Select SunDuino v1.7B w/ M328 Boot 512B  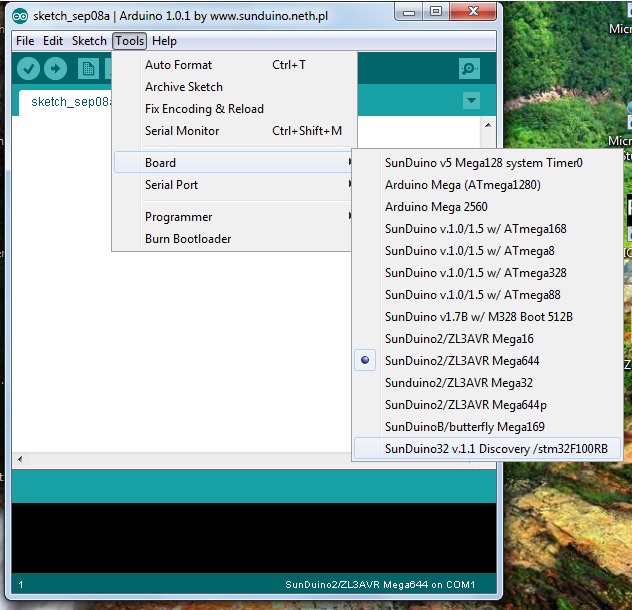click(x=487, y=317)
